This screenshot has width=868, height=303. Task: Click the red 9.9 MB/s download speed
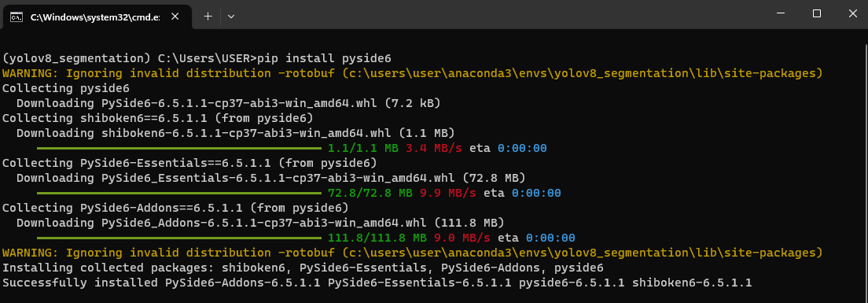[448, 193]
